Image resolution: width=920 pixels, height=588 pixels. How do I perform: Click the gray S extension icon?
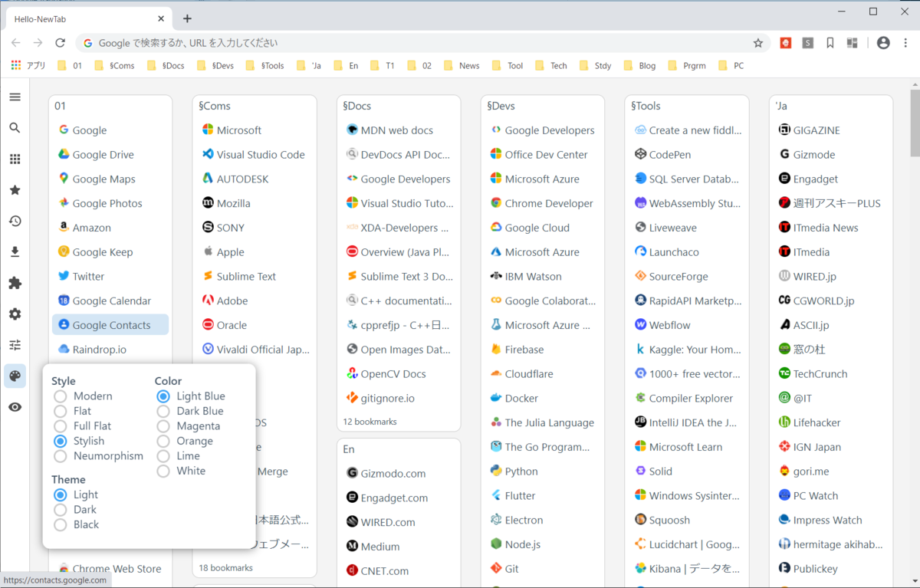click(x=808, y=43)
